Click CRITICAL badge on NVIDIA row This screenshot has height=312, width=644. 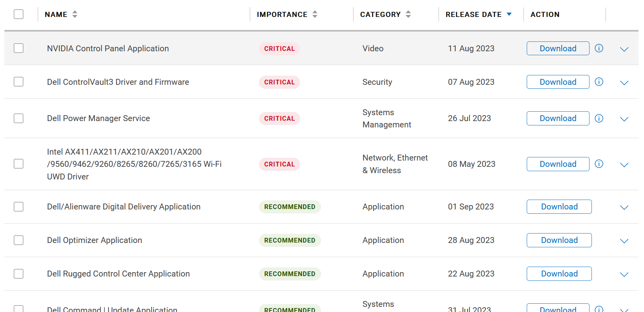click(x=280, y=49)
